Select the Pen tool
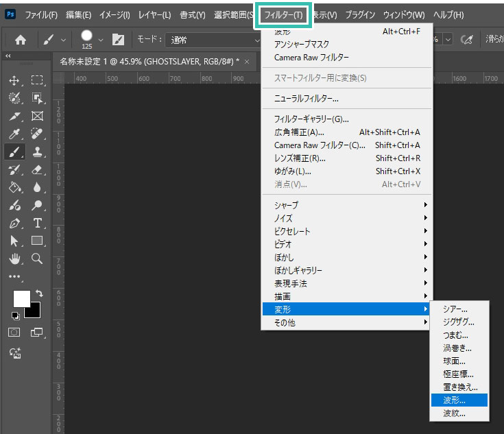504x434 pixels. click(14, 223)
